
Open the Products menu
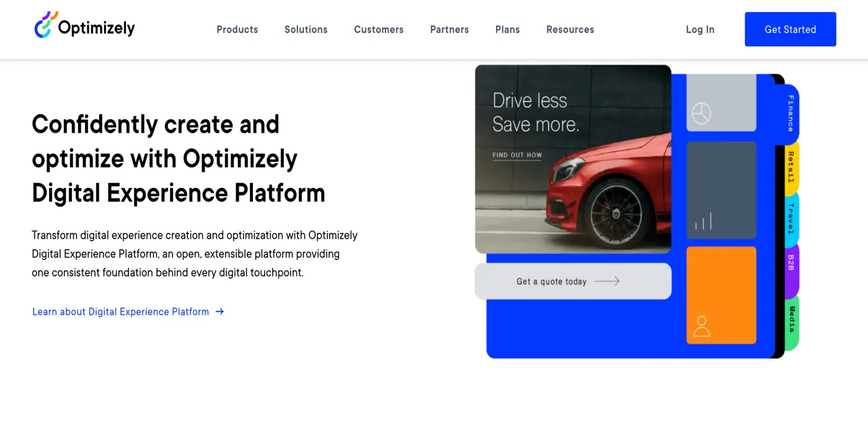(x=237, y=29)
